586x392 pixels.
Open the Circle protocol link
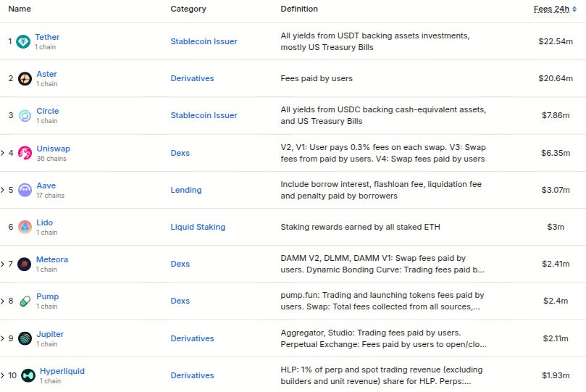[48, 111]
